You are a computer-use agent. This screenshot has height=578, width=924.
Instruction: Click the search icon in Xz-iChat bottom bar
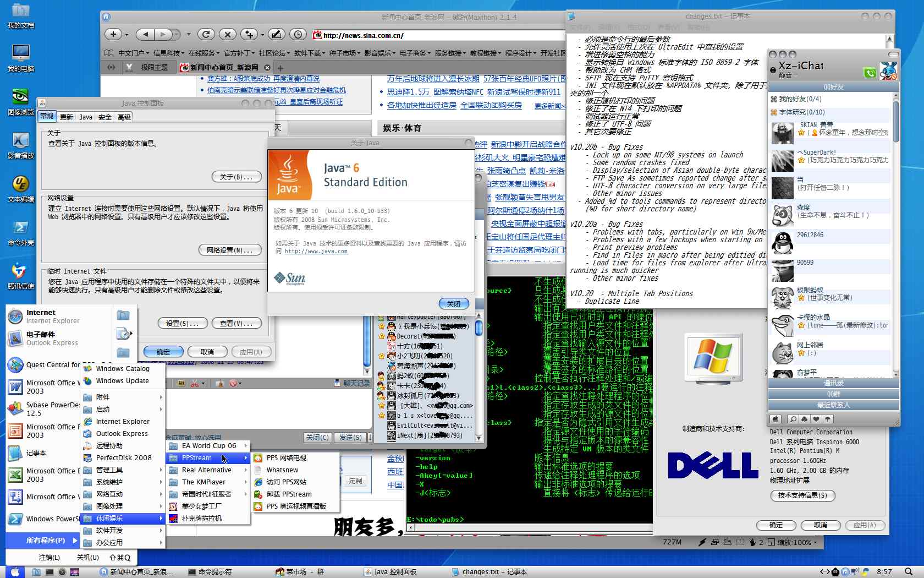(x=793, y=419)
